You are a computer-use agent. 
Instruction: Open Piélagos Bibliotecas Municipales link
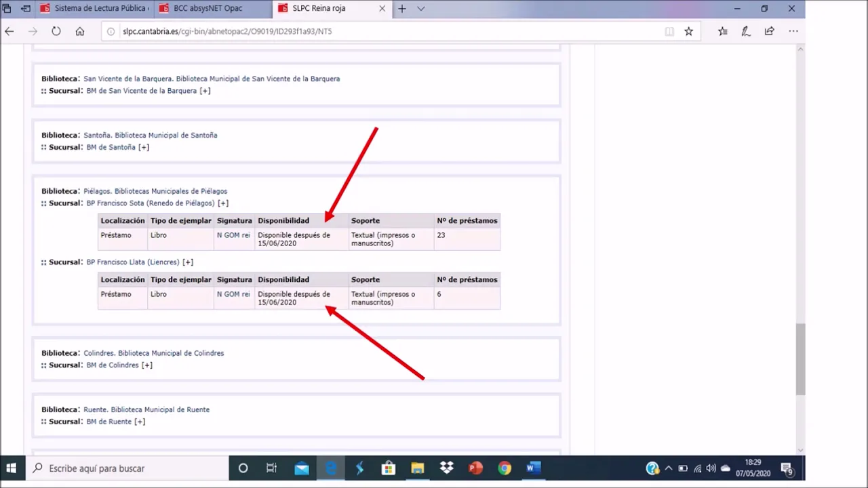pyautogui.click(x=155, y=191)
